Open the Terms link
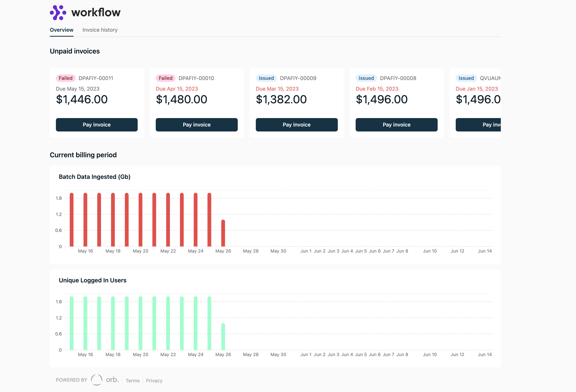Viewport: 576px width, 392px height. click(132, 380)
